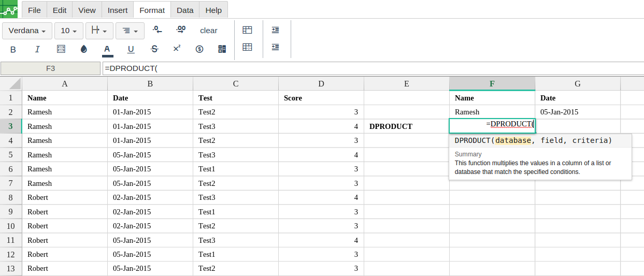Select column G header
Image resolution: width=644 pixels, height=276 pixels.
578,83
